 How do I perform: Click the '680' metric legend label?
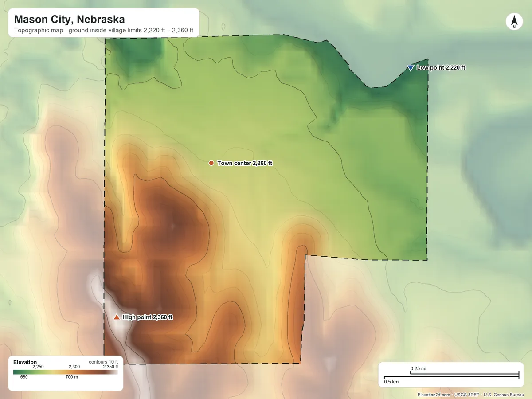tap(24, 377)
